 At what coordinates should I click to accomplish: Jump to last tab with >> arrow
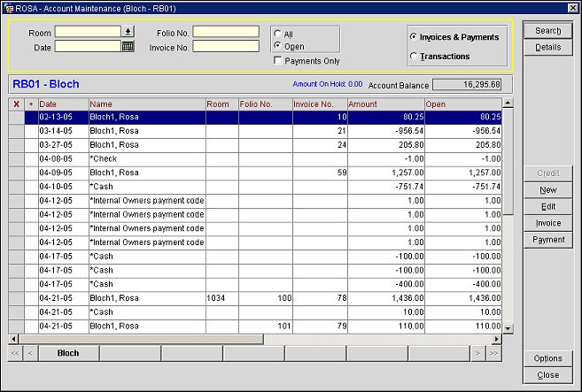tap(494, 353)
